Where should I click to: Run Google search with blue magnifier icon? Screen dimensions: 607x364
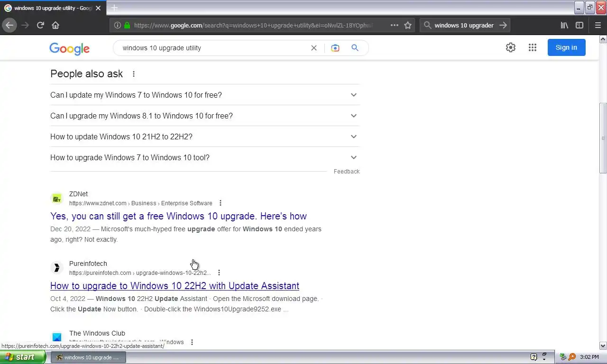click(x=355, y=48)
